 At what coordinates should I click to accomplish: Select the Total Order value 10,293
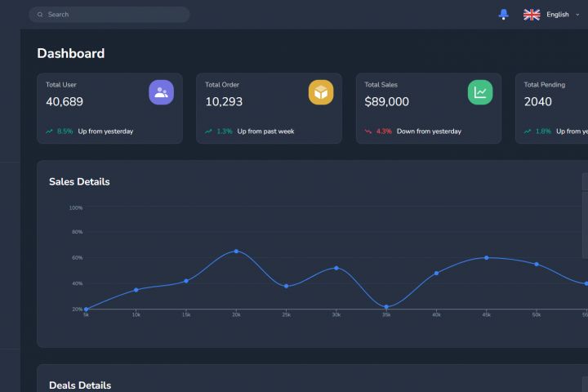(224, 101)
